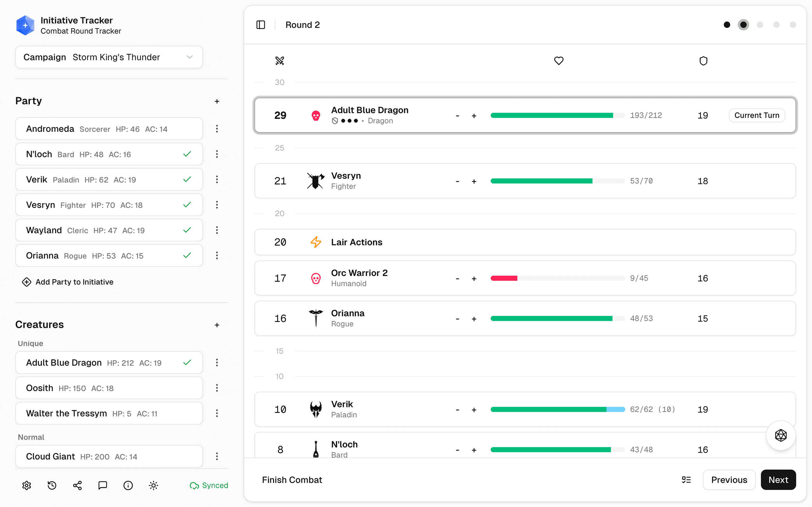The width and height of the screenshot is (812, 507).
Task: Open the options menu for Cloud Giant
Action: tap(217, 456)
